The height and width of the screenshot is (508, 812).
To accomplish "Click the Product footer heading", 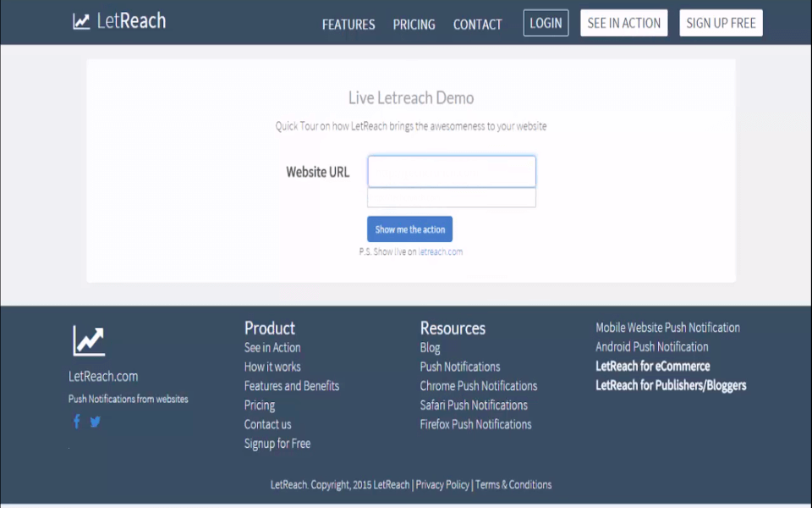I will [x=269, y=329].
